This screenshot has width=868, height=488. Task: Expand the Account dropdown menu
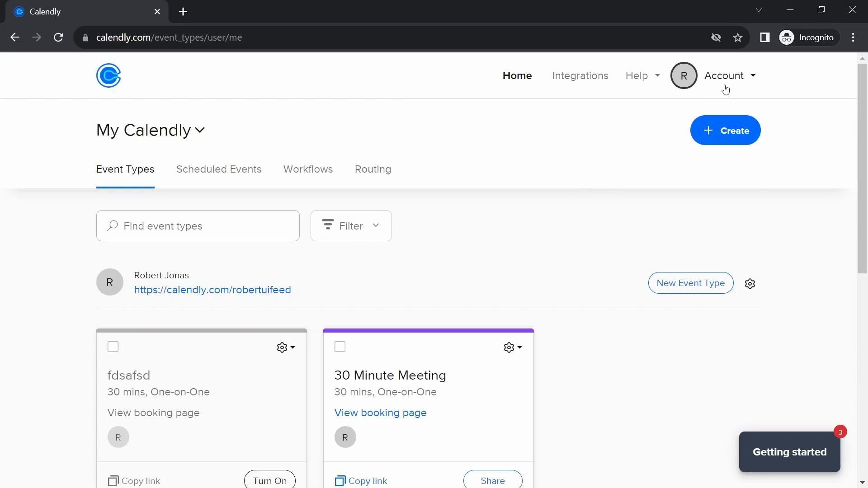730,75
